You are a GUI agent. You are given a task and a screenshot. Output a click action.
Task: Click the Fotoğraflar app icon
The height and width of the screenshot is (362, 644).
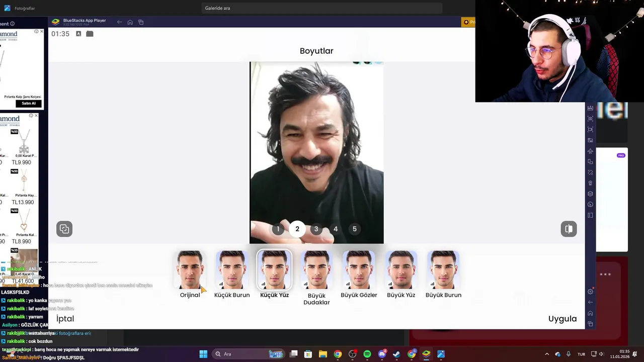pos(7,8)
